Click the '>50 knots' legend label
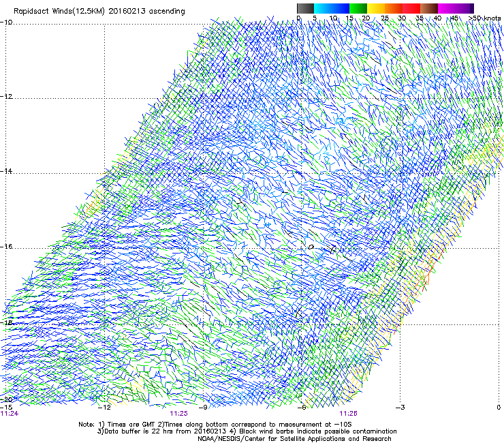Viewport: 504px width, 443px height. (484, 18)
